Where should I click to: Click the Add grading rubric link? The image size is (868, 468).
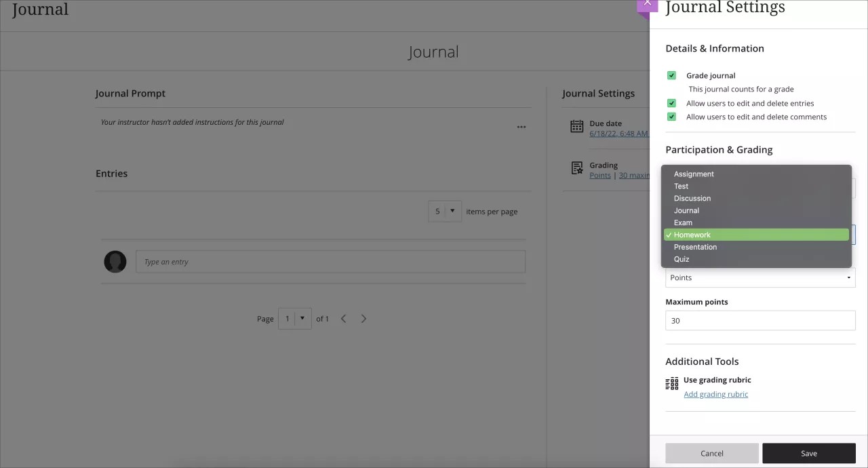click(715, 394)
